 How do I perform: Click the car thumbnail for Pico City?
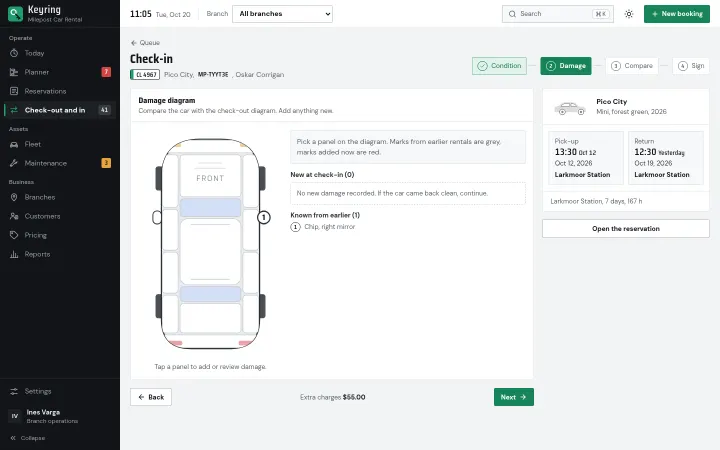click(570, 108)
